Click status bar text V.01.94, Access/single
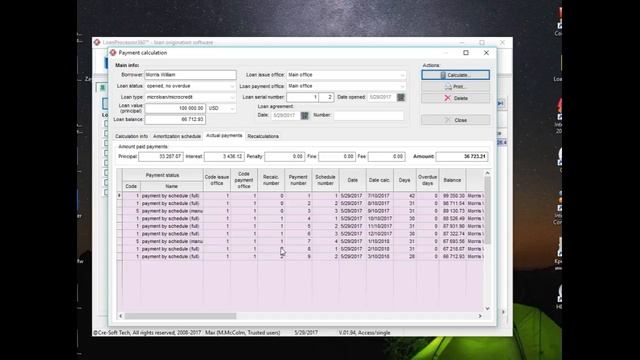The image size is (640, 360). pyautogui.click(x=364, y=333)
